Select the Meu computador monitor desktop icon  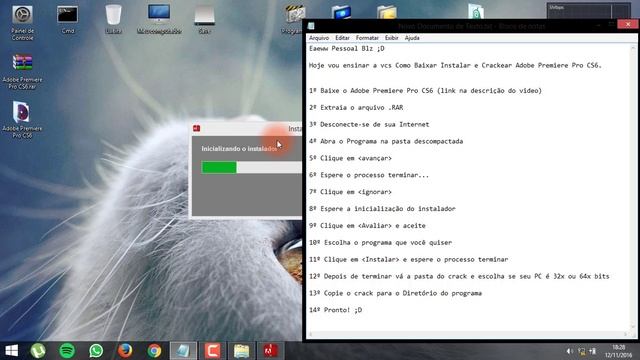coord(159,20)
